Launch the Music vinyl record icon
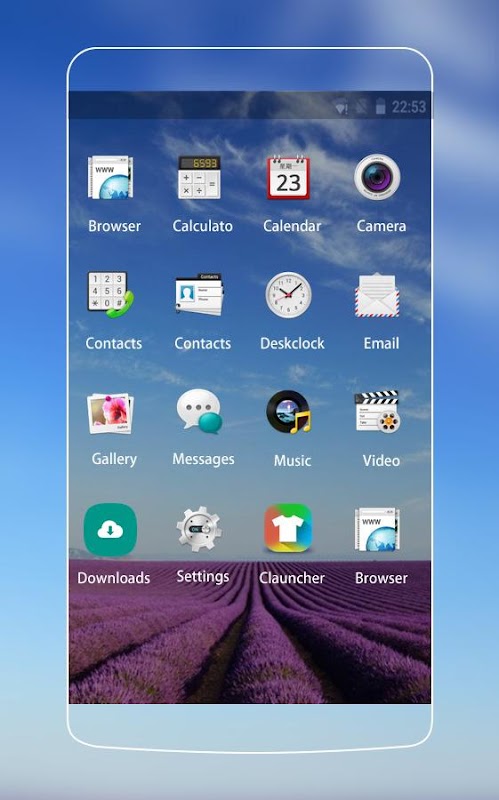Viewport: 499px width, 800px height. click(x=289, y=412)
